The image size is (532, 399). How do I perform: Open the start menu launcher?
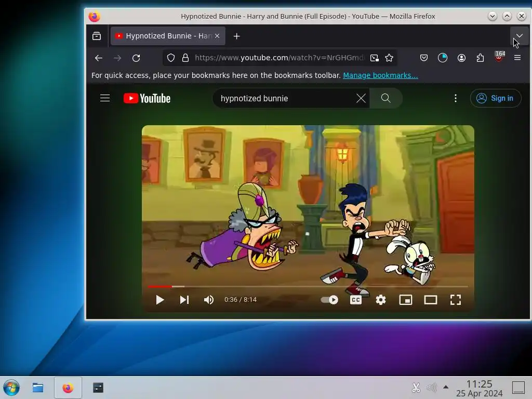point(11,388)
